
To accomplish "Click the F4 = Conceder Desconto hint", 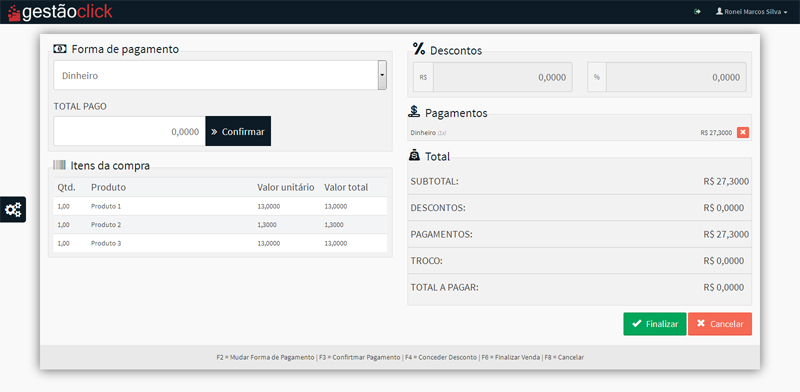I will pos(440,357).
